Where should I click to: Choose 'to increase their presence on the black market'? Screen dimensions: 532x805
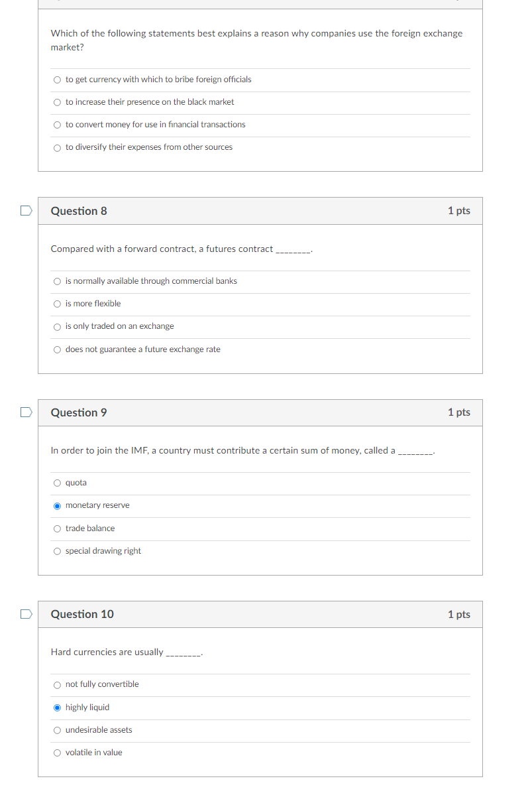pos(58,103)
